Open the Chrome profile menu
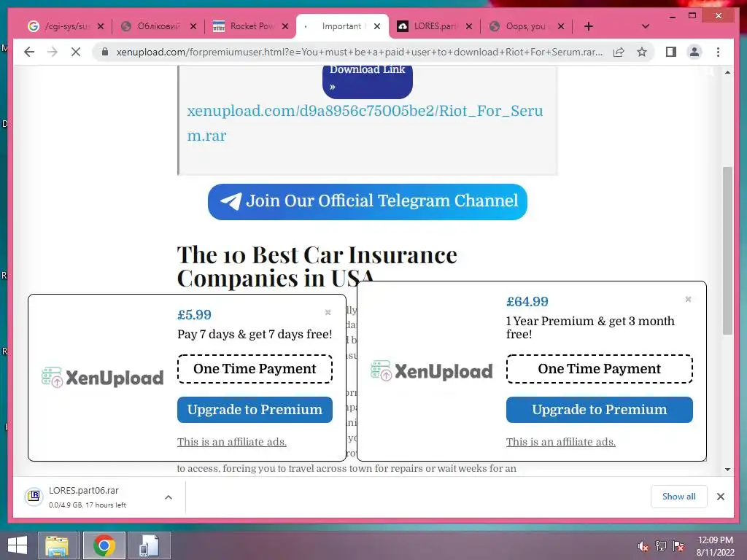This screenshot has height=560, width=747. pyautogui.click(x=694, y=52)
